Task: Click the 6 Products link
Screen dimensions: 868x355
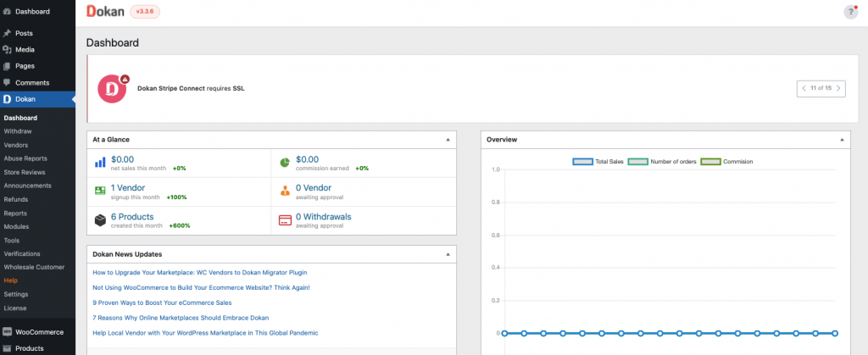Action: coord(132,217)
